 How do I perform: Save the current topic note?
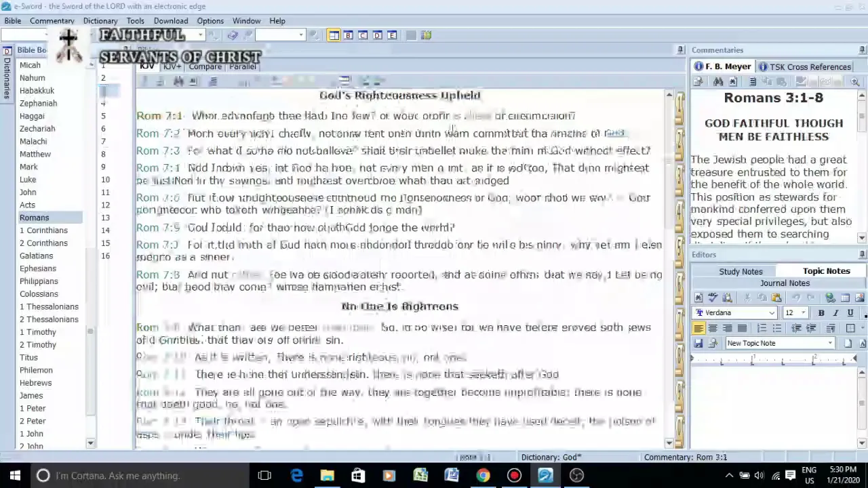pos(698,343)
